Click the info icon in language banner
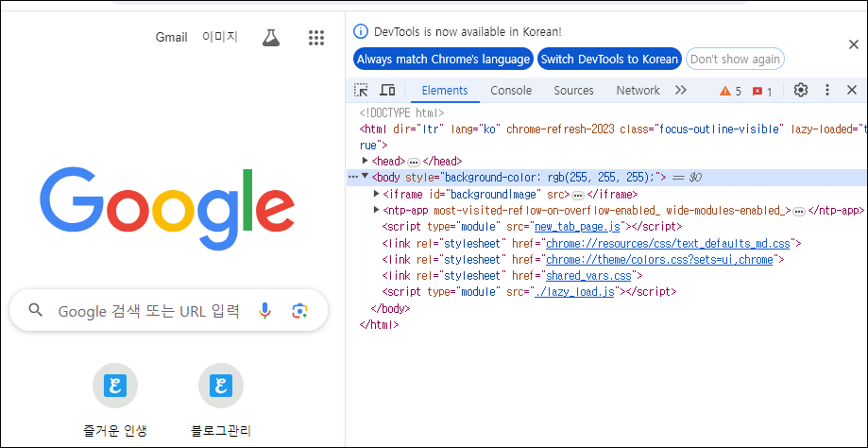Screen dimensions: 868x448 click(361, 31)
